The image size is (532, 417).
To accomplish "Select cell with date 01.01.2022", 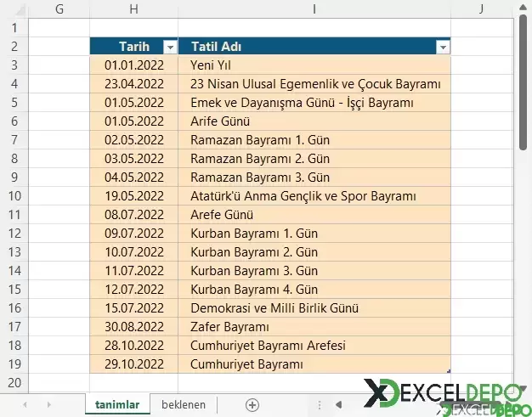I will (134, 65).
